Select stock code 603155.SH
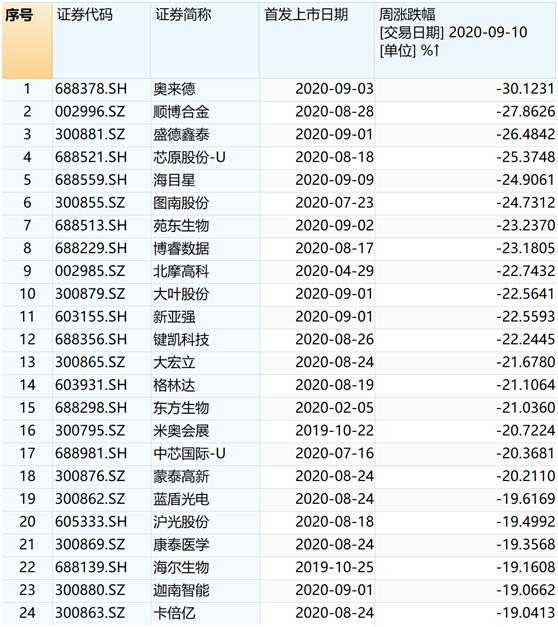This screenshot has width=558, height=627. 91,317
